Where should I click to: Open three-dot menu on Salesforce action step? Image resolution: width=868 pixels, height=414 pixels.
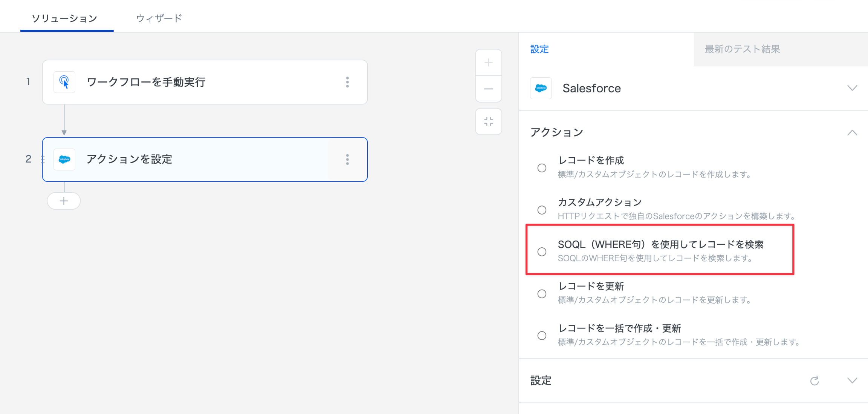[x=347, y=159]
